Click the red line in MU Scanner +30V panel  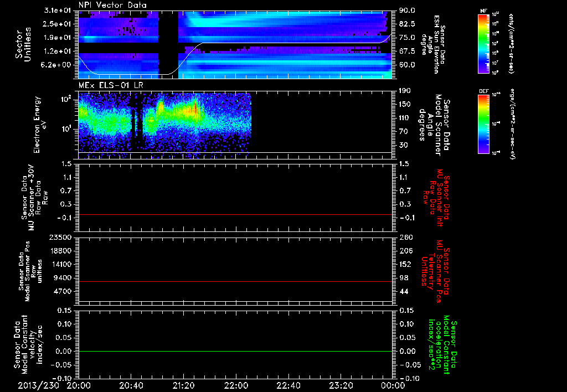(x=235, y=214)
